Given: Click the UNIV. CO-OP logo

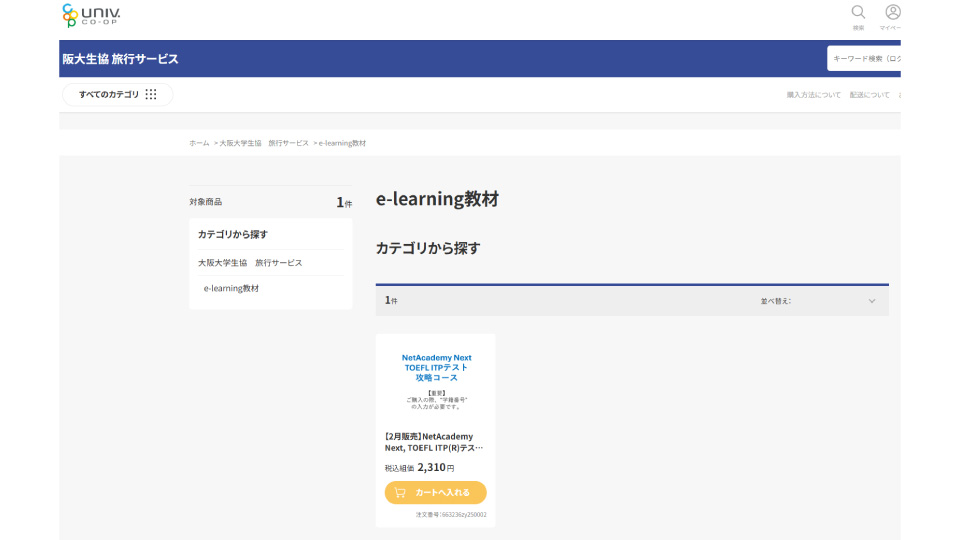Looking at the screenshot, I should [x=91, y=15].
